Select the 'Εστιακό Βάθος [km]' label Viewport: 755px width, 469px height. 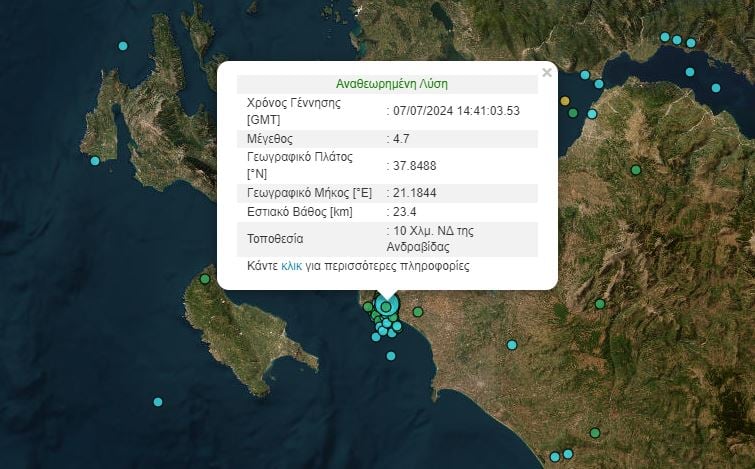(x=299, y=212)
